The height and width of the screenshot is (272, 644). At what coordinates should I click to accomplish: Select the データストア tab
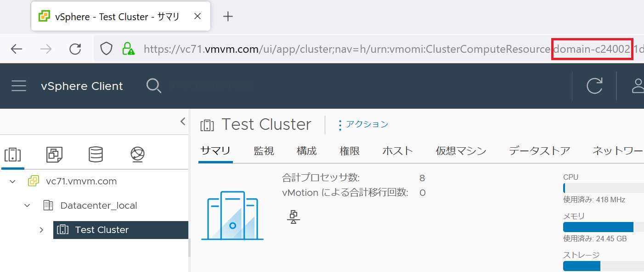tap(539, 150)
